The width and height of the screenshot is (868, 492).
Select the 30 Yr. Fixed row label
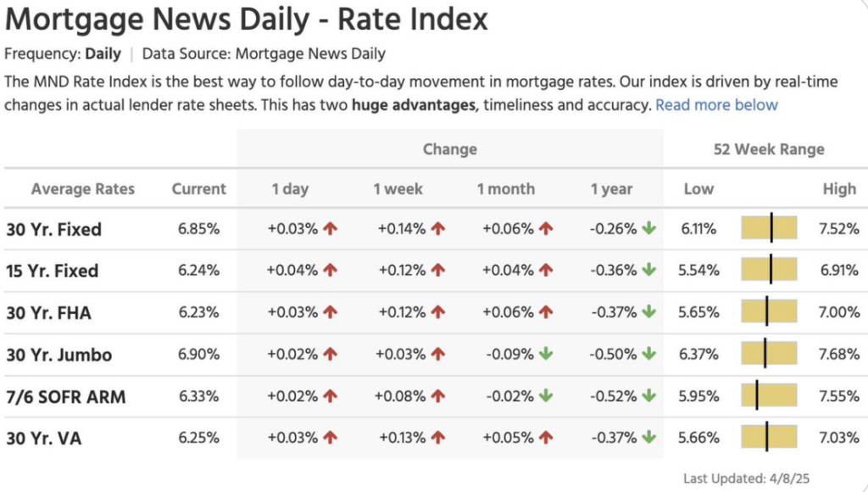(54, 229)
